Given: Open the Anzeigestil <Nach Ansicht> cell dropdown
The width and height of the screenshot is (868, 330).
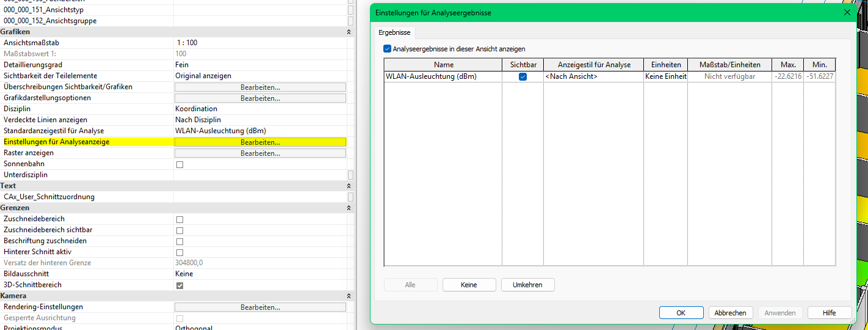Looking at the screenshot, I should tap(593, 77).
